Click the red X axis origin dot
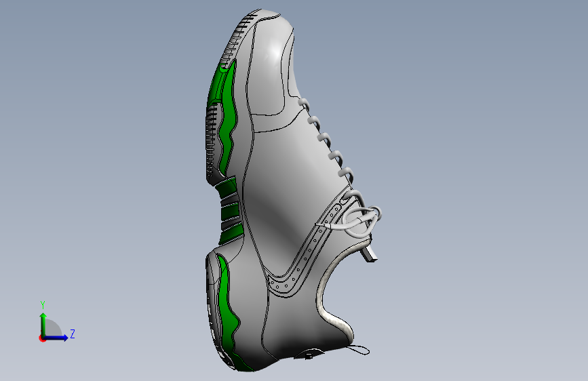The width and height of the screenshot is (588, 381). [42, 338]
